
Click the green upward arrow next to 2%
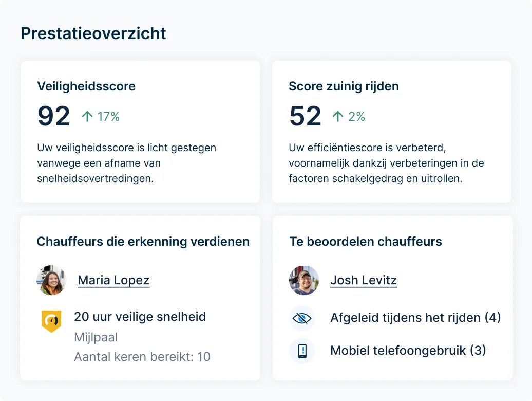point(337,116)
